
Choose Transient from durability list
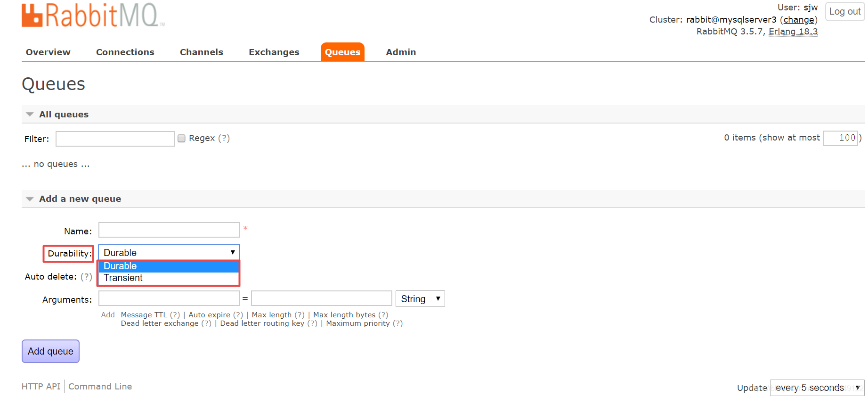click(x=169, y=278)
